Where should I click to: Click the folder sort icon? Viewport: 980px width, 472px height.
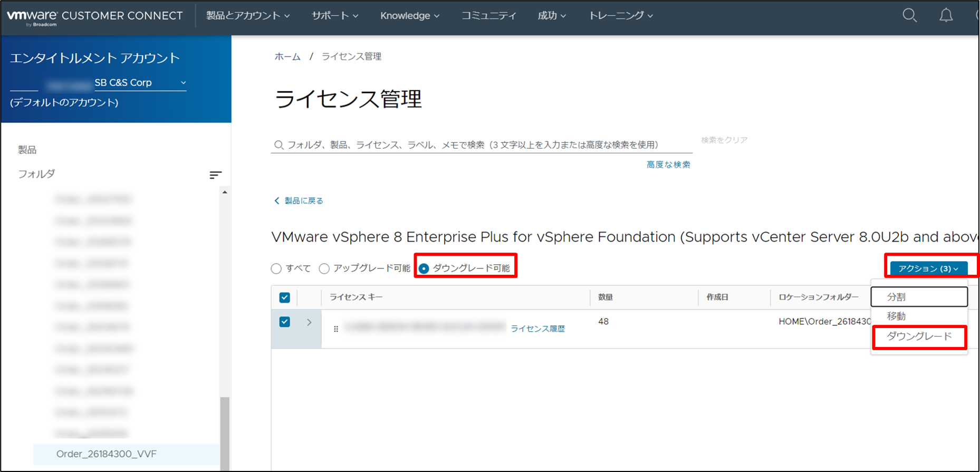click(x=215, y=175)
